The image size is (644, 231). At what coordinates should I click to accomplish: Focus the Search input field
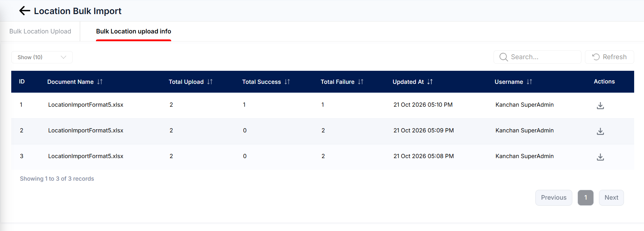pyautogui.click(x=537, y=57)
